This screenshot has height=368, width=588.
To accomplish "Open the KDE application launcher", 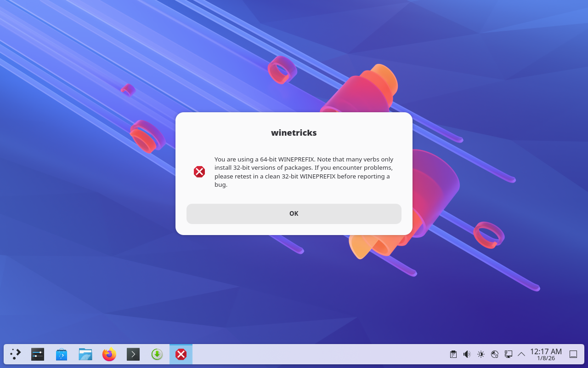I will (x=15, y=354).
